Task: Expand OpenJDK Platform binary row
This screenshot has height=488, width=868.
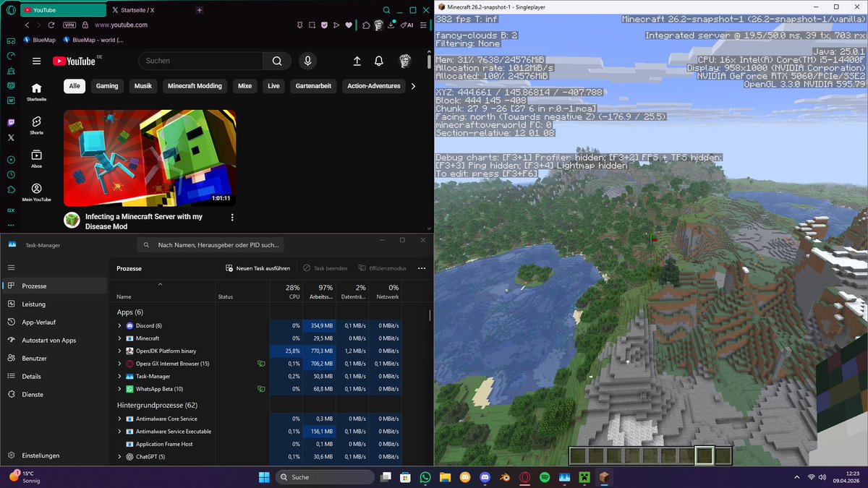Action: [120, 351]
